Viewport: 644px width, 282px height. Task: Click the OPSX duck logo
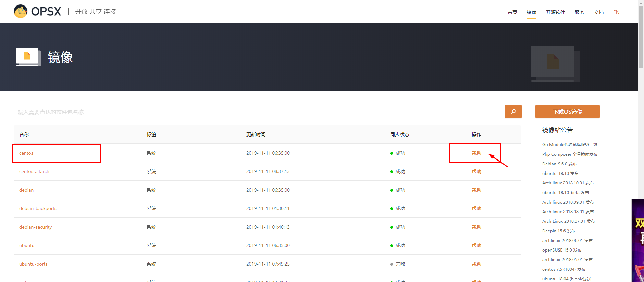[x=21, y=11]
